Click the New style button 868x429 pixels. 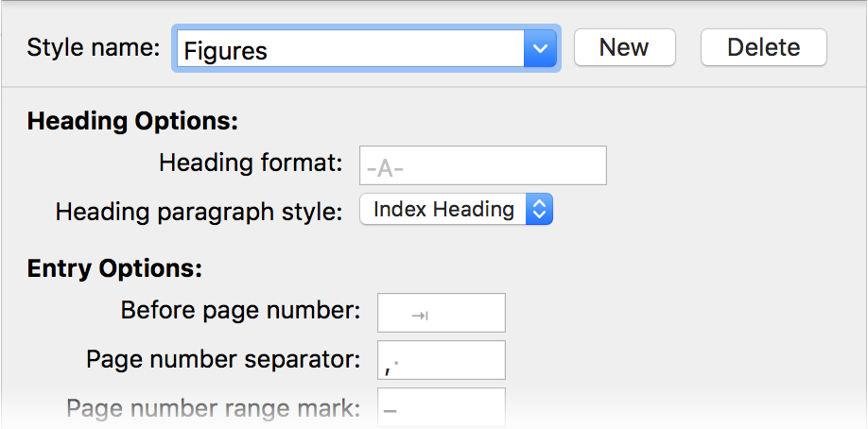click(x=624, y=47)
